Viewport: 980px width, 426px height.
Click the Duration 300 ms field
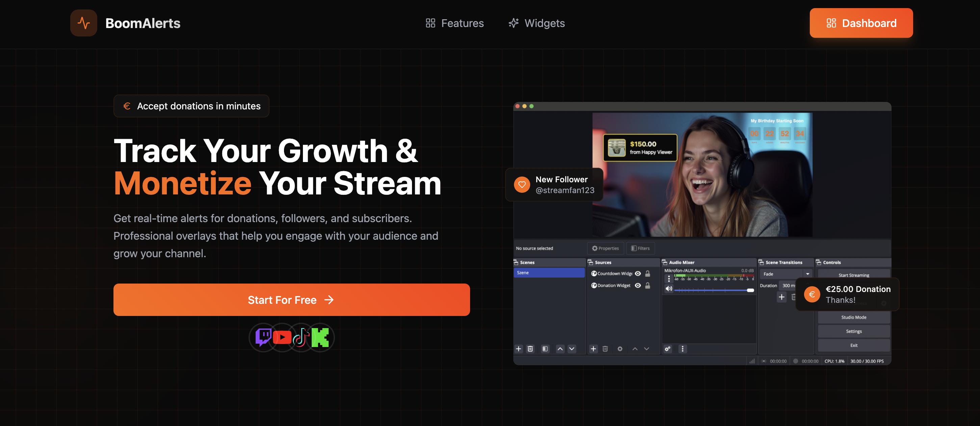click(788, 286)
